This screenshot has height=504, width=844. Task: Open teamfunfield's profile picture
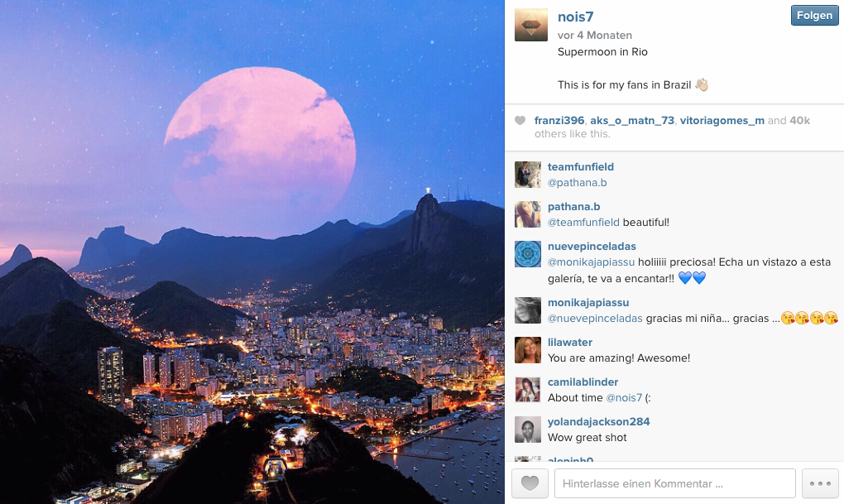(528, 175)
